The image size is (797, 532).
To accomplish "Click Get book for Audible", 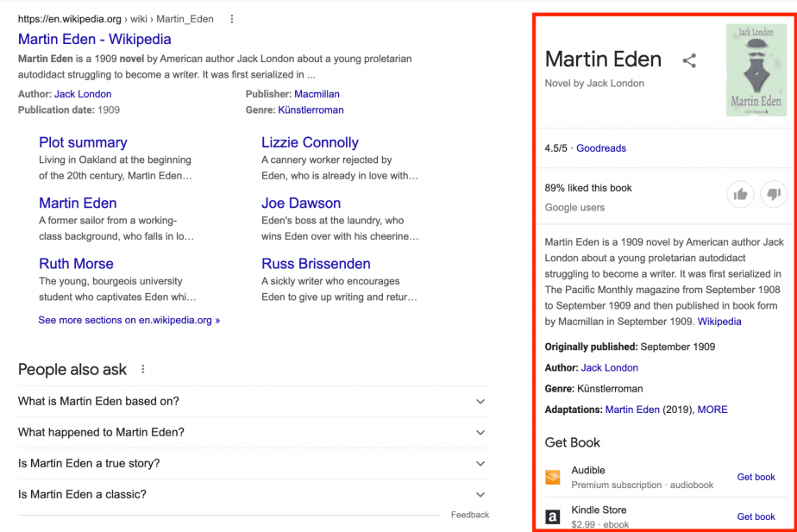I will tap(756, 477).
